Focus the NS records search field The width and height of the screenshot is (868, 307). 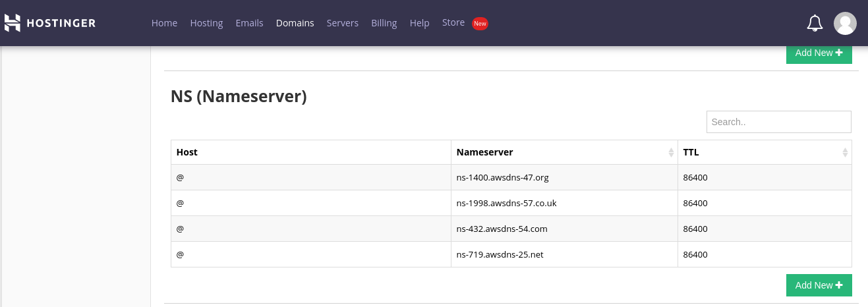tap(778, 122)
